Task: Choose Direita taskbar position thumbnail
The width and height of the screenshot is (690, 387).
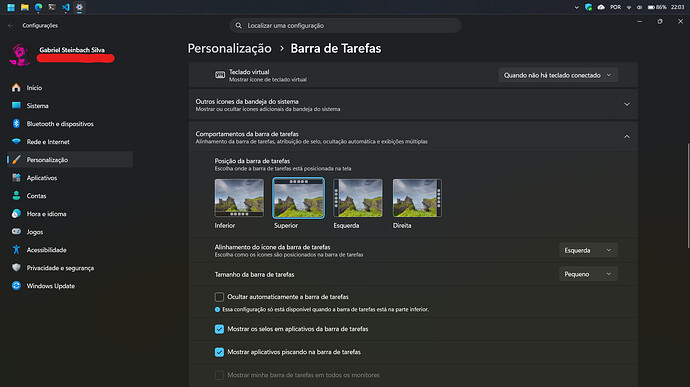Action: tap(417, 198)
